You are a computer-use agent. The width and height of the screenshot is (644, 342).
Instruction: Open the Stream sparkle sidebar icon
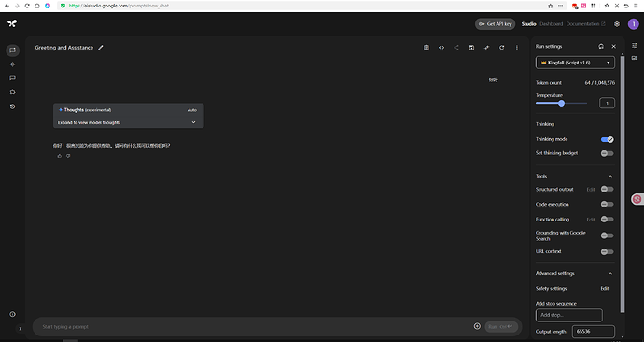tap(13, 64)
